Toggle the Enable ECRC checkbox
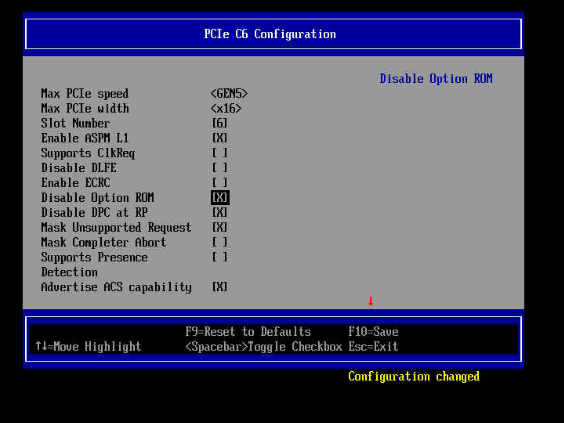This screenshot has height=423, width=564. [x=219, y=183]
